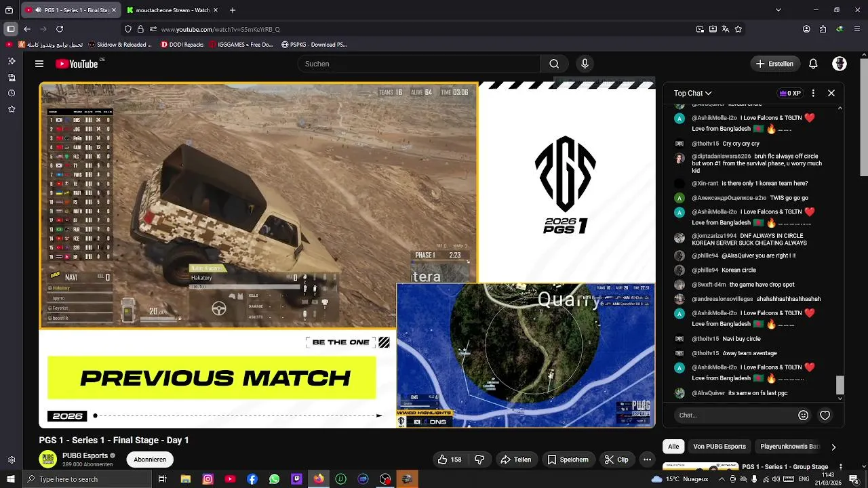This screenshot has width=868, height=488.
Task: Open emoji picker in chat box
Action: tap(804, 415)
